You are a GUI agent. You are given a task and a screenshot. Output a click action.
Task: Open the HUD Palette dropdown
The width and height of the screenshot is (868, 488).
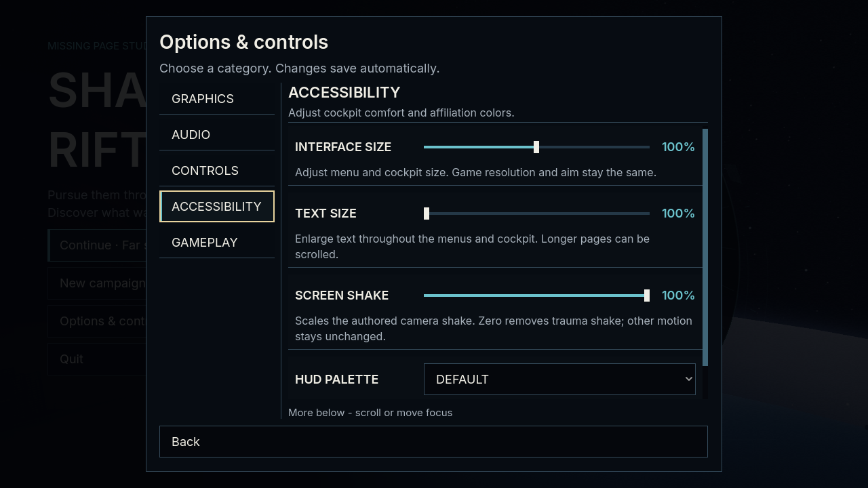(559, 380)
